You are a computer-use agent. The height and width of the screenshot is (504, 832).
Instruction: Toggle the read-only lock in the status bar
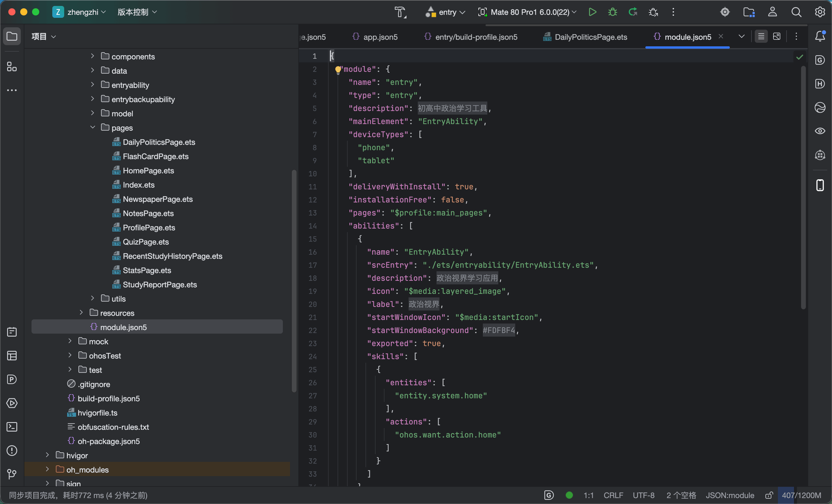coord(769,495)
